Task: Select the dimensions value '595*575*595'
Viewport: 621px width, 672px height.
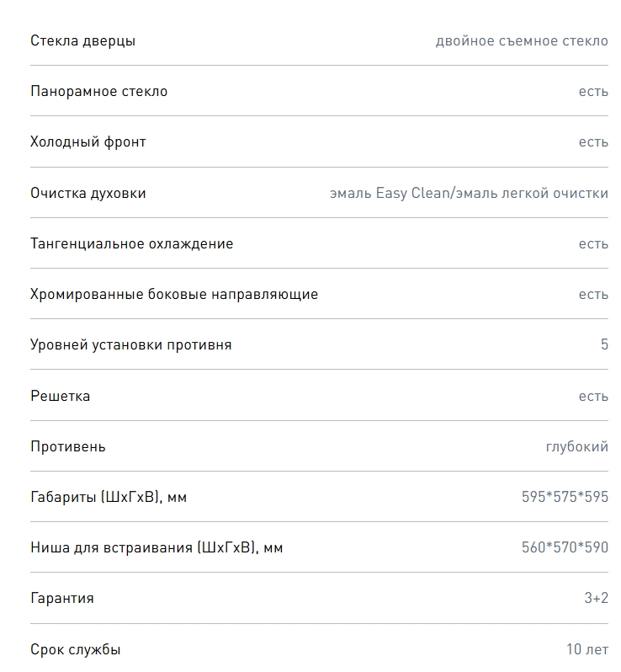Action: pos(565,497)
